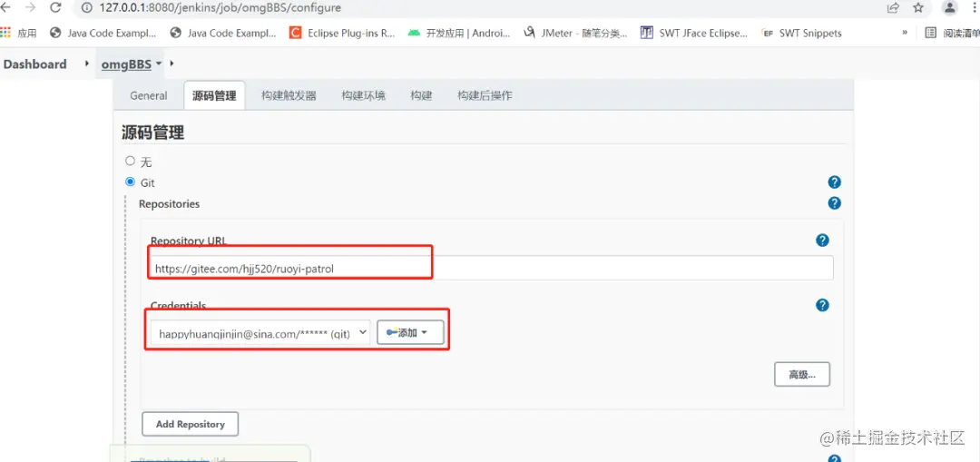Switch to the 源码管理 tab
The width and height of the screenshot is (980, 462).
(214, 95)
